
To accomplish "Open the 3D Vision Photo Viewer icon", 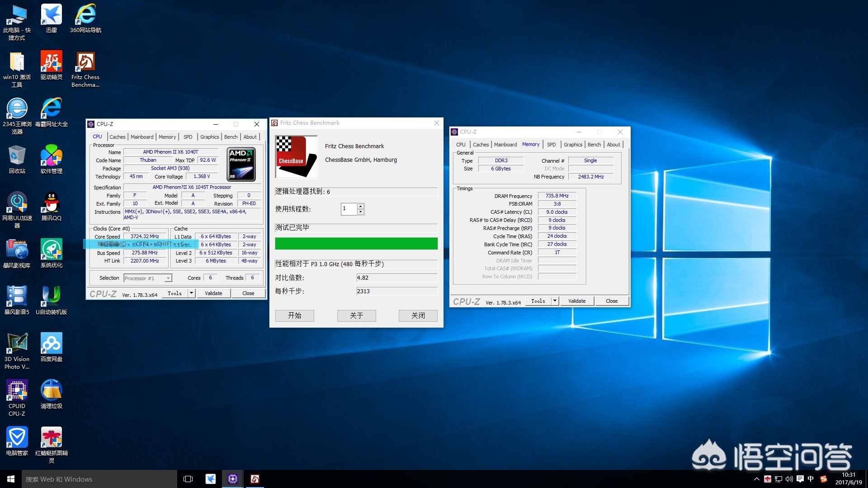I will [x=17, y=351].
